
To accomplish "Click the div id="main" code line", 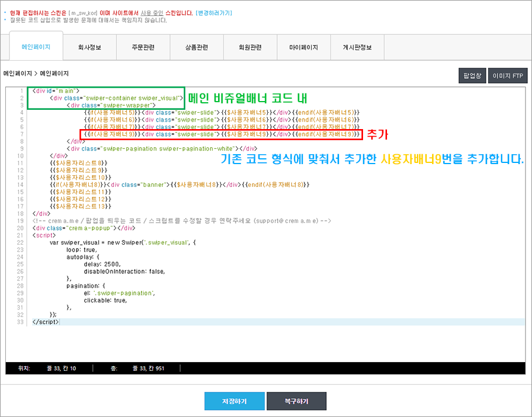I will 56,91.
